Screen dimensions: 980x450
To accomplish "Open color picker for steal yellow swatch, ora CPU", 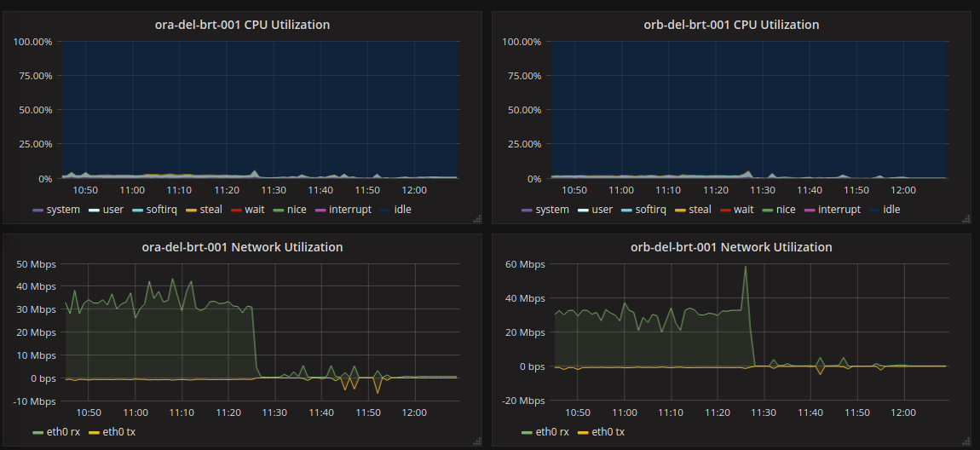I will (x=192, y=210).
